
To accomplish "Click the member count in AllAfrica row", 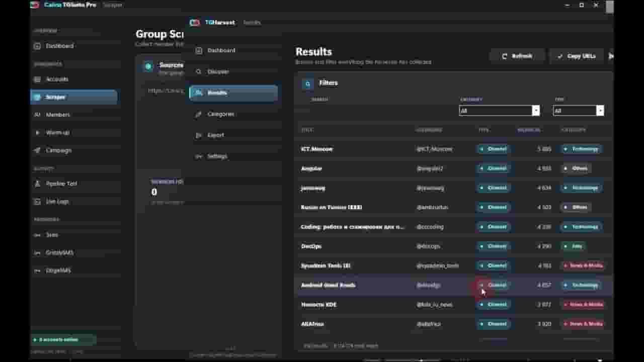I will [x=544, y=324].
